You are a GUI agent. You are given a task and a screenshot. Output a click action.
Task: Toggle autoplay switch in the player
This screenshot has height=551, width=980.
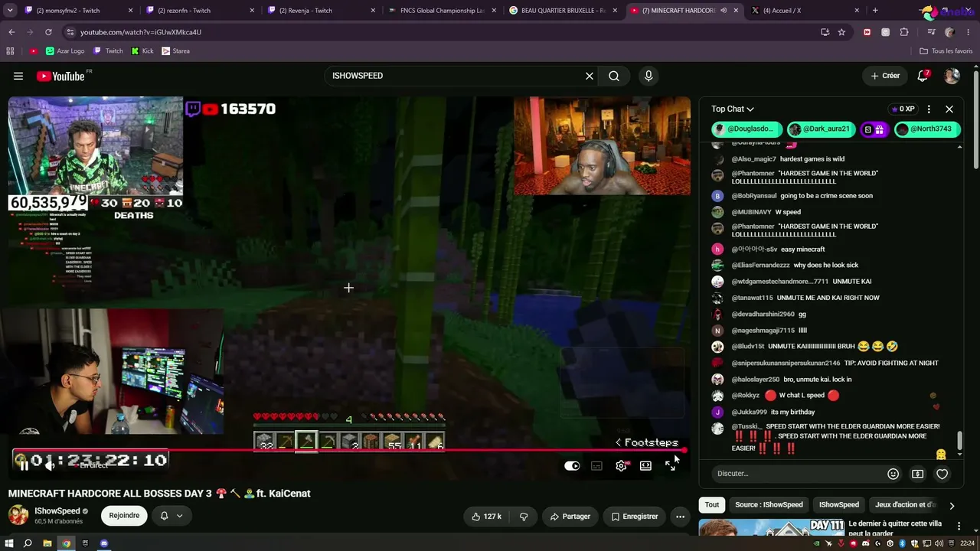click(x=572, y=465)
